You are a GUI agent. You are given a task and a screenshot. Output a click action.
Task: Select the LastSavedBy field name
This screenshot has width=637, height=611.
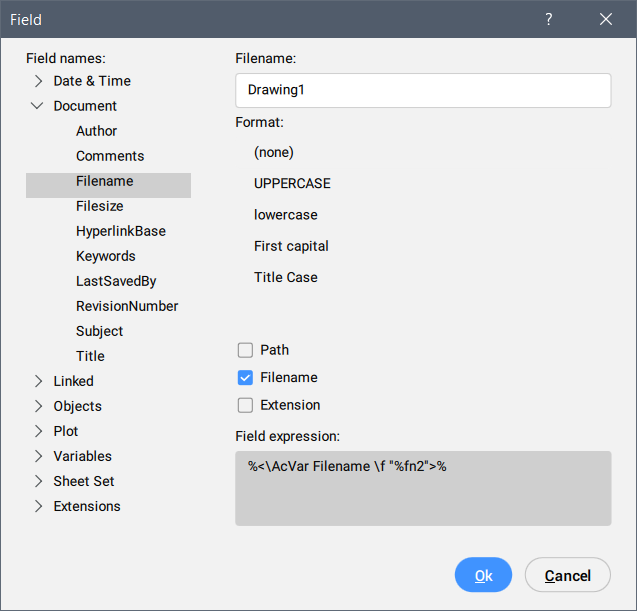coord(116,281)
